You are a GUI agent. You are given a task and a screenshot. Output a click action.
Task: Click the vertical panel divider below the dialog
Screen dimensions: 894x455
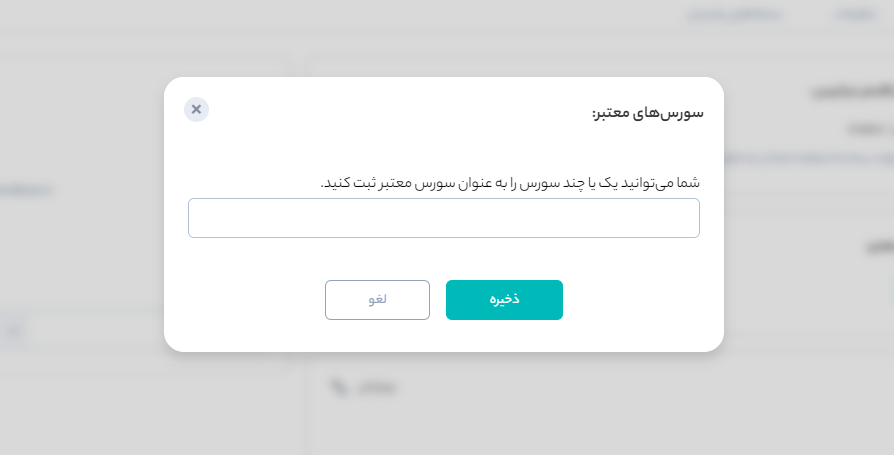click(x=312, y=405)
